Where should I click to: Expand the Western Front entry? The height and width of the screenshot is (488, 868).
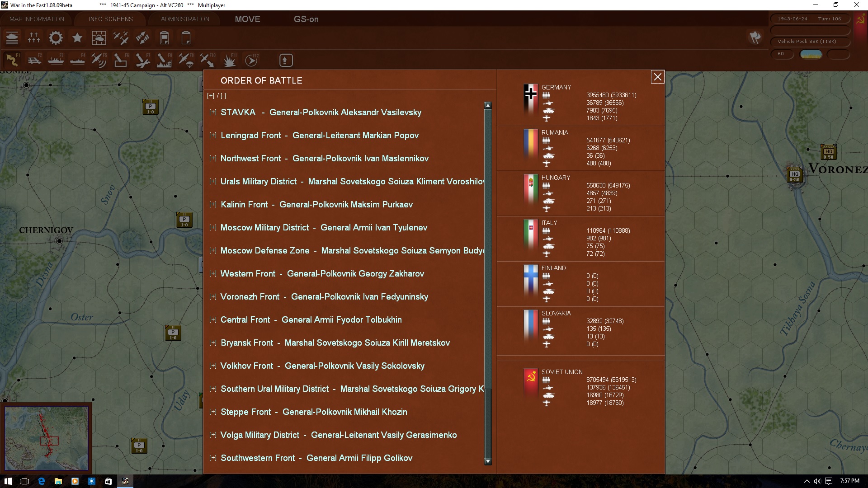212,273
